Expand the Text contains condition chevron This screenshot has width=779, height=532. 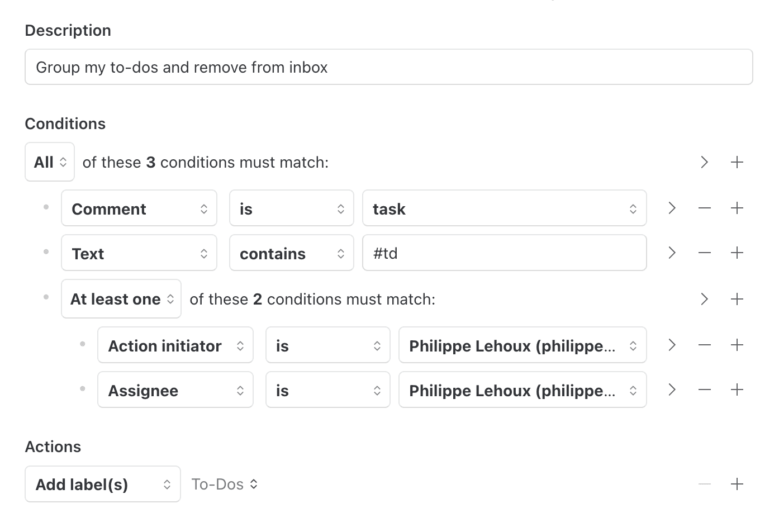pyautogui.click(x=671, y=253)
